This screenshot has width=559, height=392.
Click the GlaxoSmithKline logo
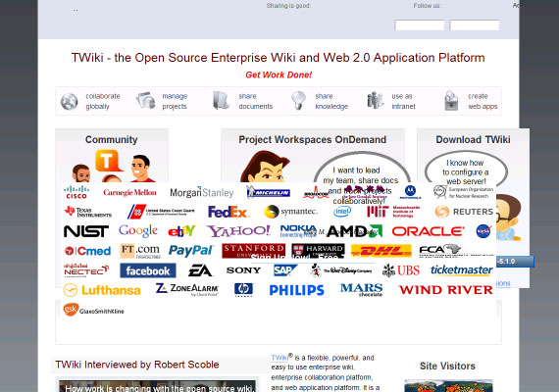click(93, 310)
